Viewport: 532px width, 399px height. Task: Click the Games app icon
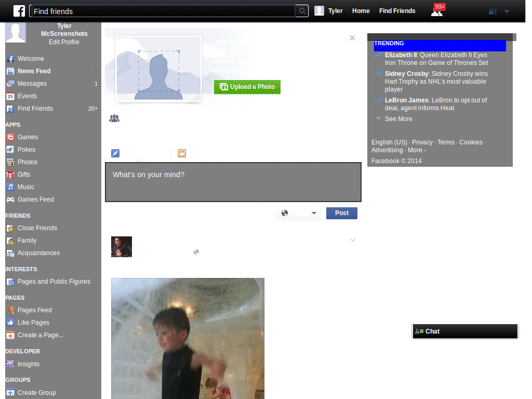pyautogui.click(x=10, y=137)
